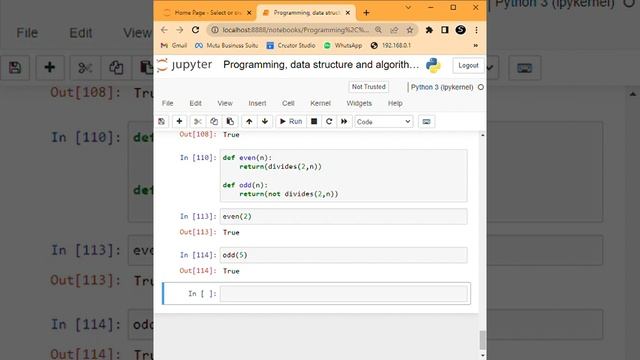Image resolution: width=640 pixels, height=360 pixels.
Task: Click the kernel idle indicator circle
Action: pyautogui.click(x=480, y=87)
